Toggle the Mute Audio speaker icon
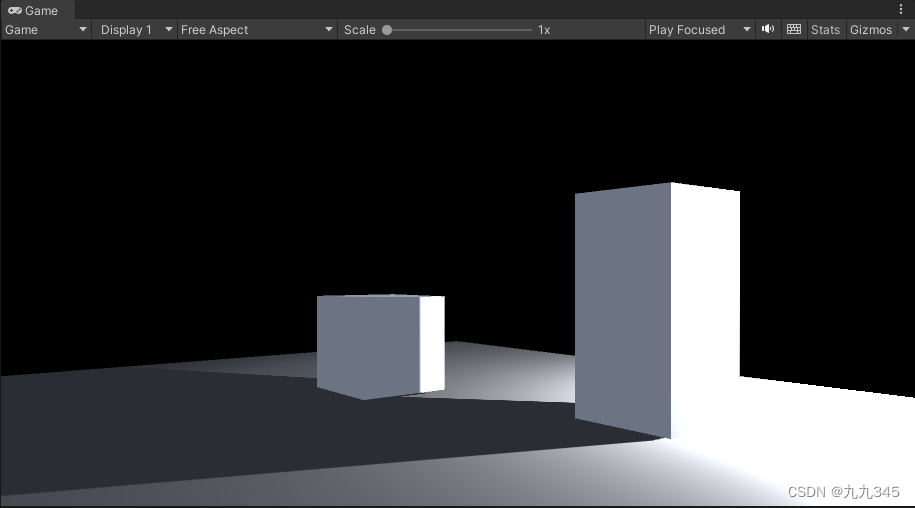This screenshot has width=915, height=508. (x=768, y=29)
